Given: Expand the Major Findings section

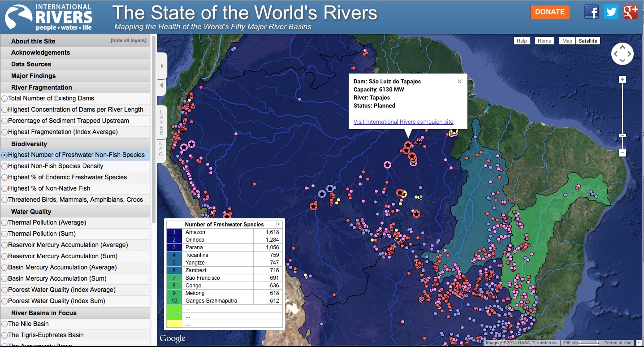Looking at the screenshot, I should click(x=34, y=76).
